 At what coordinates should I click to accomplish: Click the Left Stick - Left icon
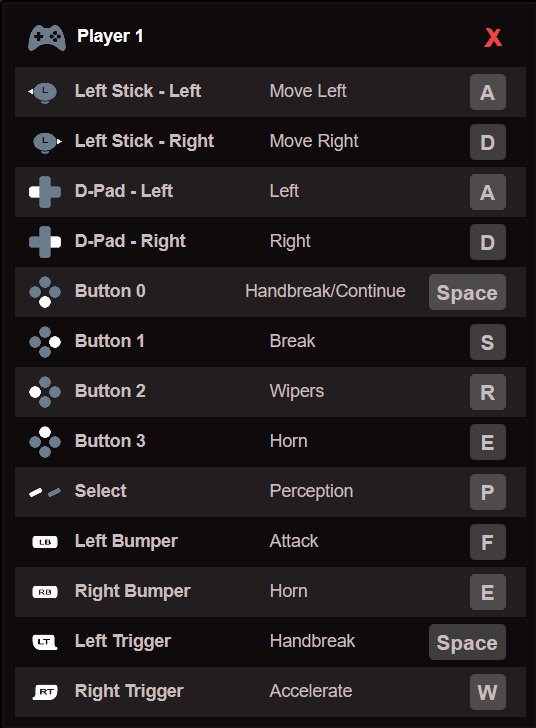[43, 92]
